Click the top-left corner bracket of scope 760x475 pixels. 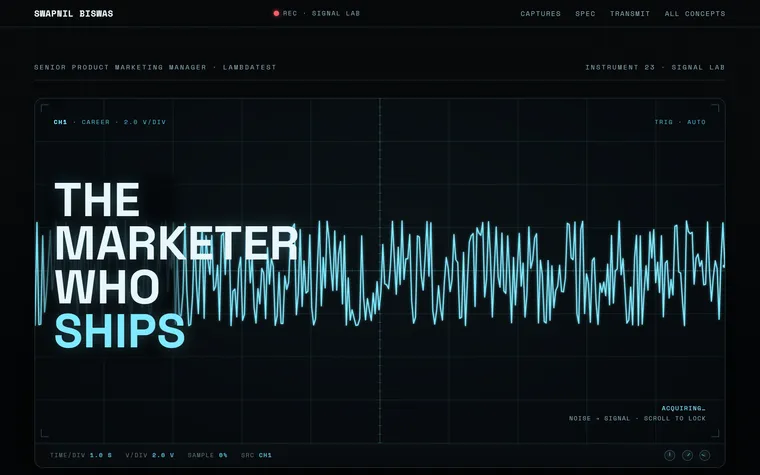point(44,108)
